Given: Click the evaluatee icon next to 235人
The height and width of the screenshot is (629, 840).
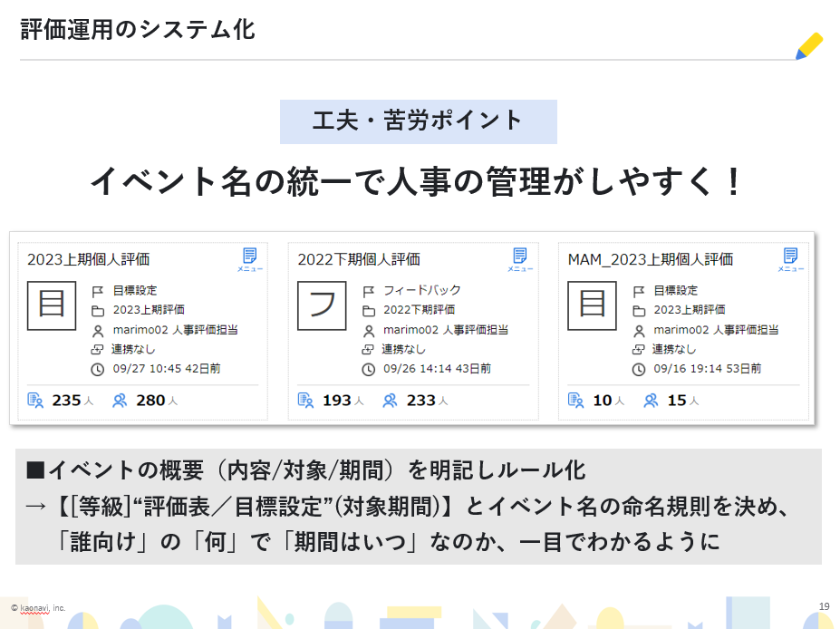Looking at the screenshot, I should pos(36,400).
